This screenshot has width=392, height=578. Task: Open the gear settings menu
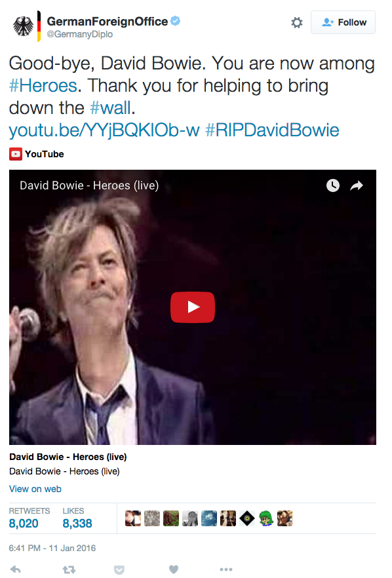tap(296, 22)
